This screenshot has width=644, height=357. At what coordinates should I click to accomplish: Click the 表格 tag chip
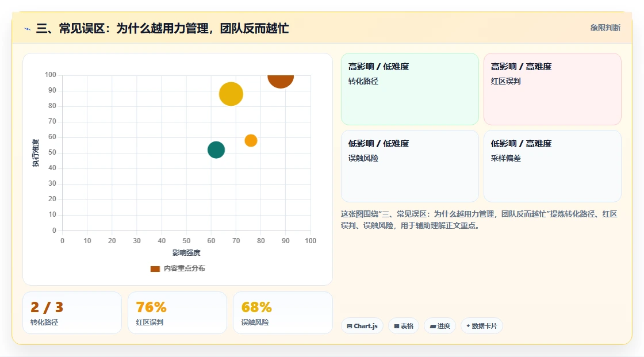pos(404,326)
